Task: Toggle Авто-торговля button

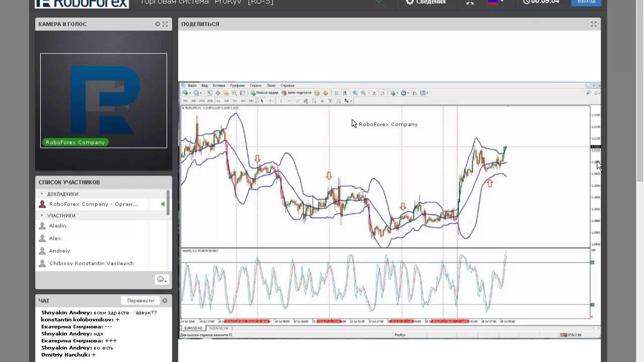Action: (296, 93)
